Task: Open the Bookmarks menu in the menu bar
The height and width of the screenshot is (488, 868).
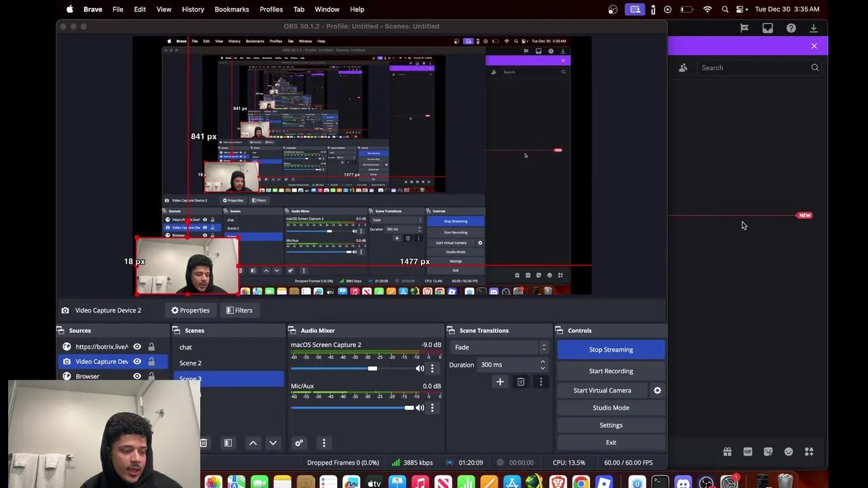Action: click(x=232, y=9)
